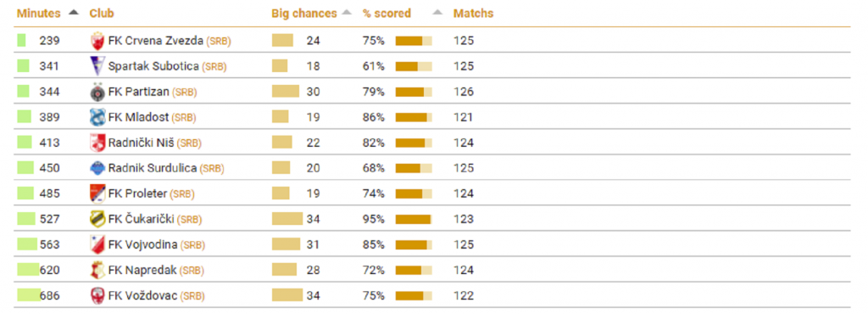Open the FK Partizan club link

tap(139, 92)
